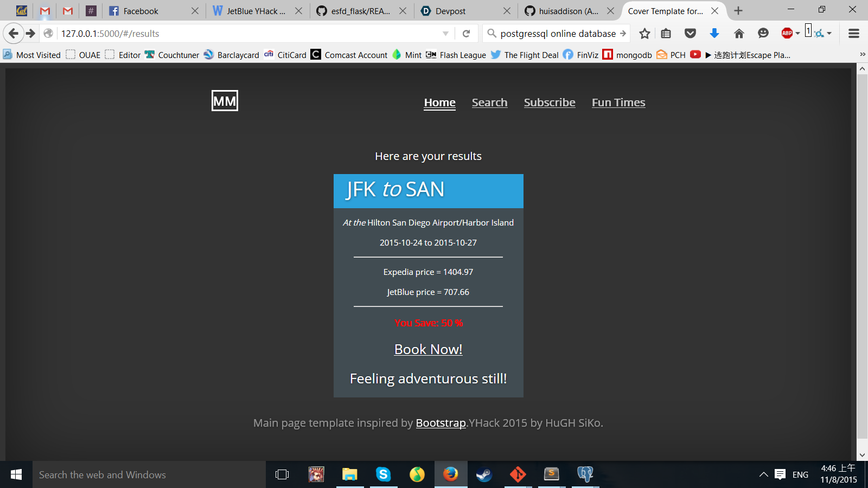868x488 pixels.
Task: Open Task View in the taskbar
Action: (282, 474)
